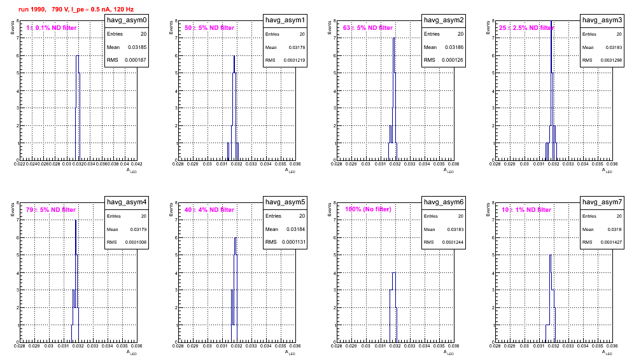
Task: Click RMS 0.0001427 in havg_asym7 stats
Action: click(602, 242)
